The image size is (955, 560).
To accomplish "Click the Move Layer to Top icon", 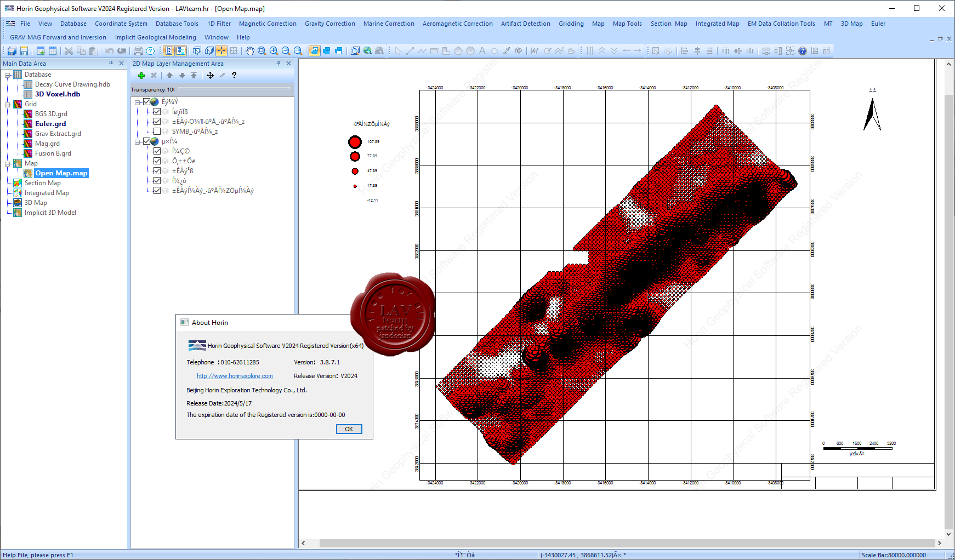I will tap(194, 76).
